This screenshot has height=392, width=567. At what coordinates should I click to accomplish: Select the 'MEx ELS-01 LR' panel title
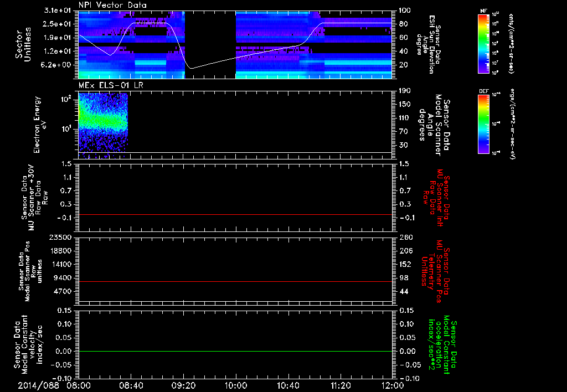coord(111,85)
